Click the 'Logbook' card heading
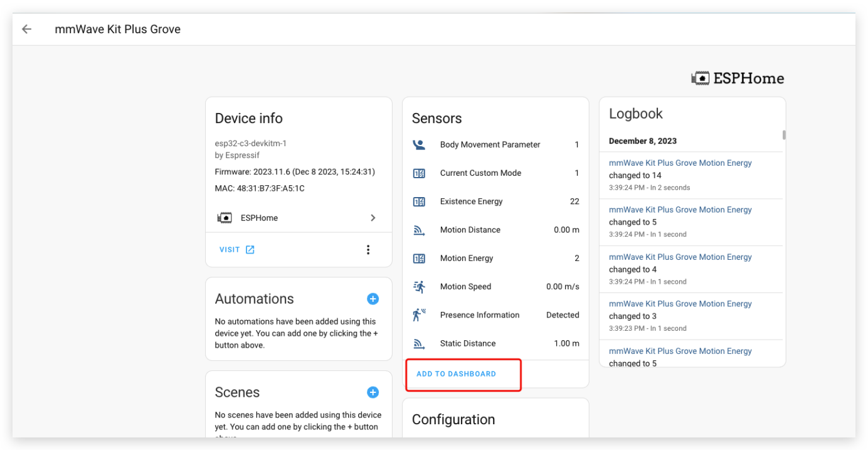Screen dimensions: 868x450 coord(636,114)
